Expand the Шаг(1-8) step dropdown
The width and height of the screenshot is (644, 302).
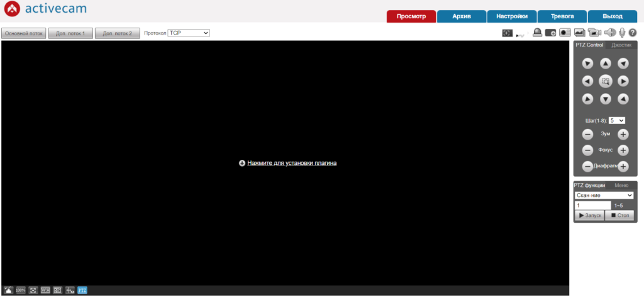point(616,120)
